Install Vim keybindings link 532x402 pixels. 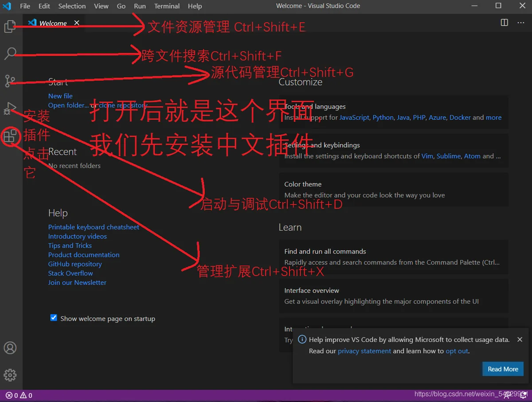pos(427,156)
